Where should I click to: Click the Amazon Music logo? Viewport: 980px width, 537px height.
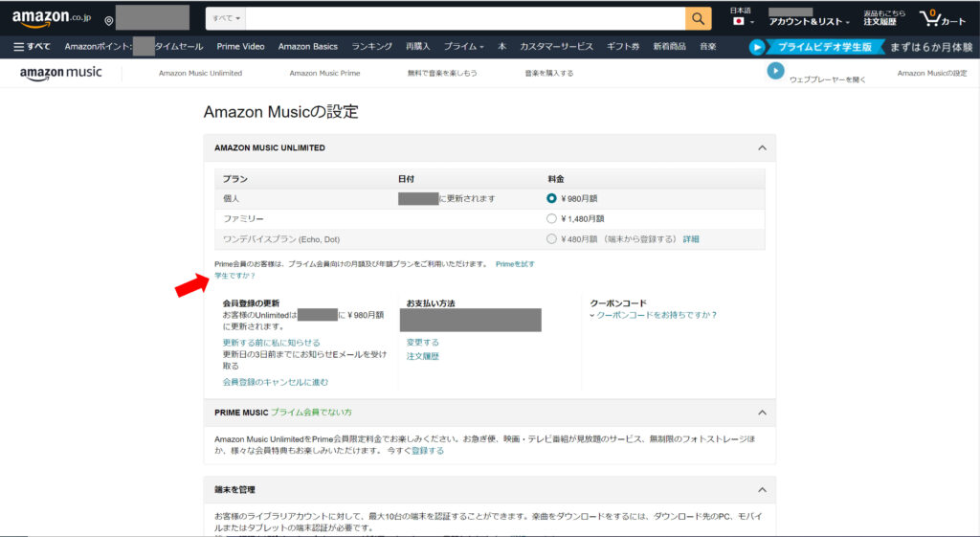pyautogui.click(x=60, y=73)
